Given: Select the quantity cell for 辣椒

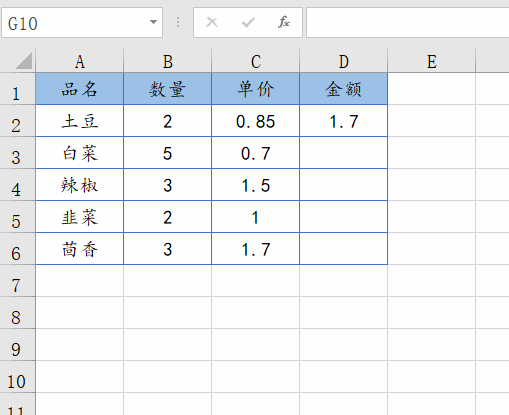Looking at the screenshot, I should (x=168, y=185).
